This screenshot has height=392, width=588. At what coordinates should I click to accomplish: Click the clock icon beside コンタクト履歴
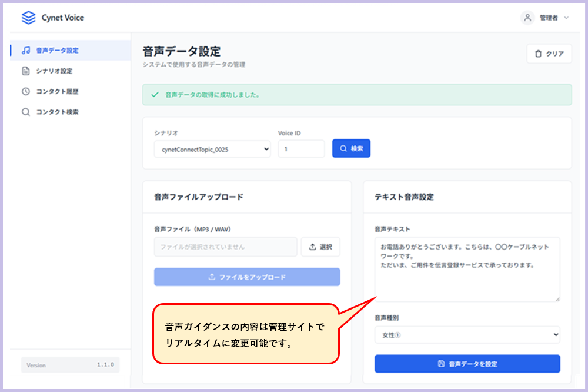[26, 92]
